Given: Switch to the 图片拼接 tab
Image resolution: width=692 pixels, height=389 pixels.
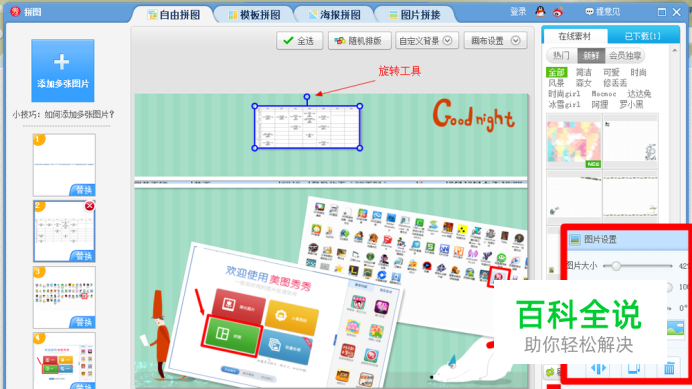Looking at the screenshot, I should click(414, 15).
